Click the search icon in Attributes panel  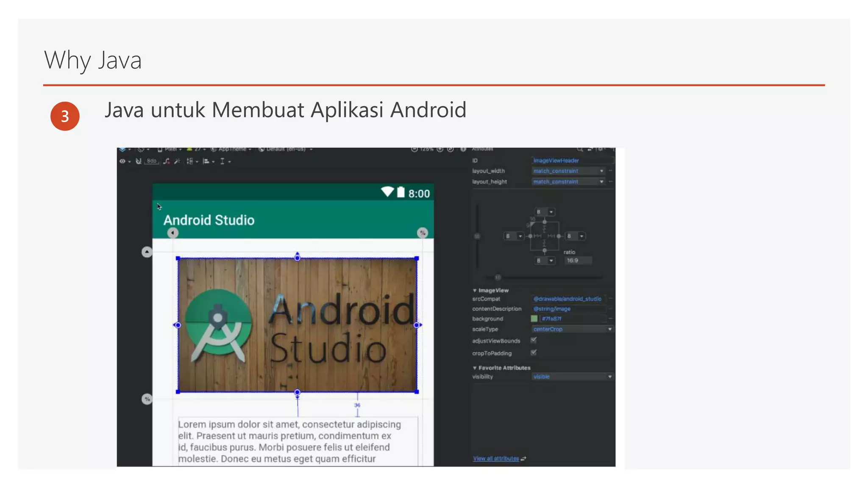[579, 150]
